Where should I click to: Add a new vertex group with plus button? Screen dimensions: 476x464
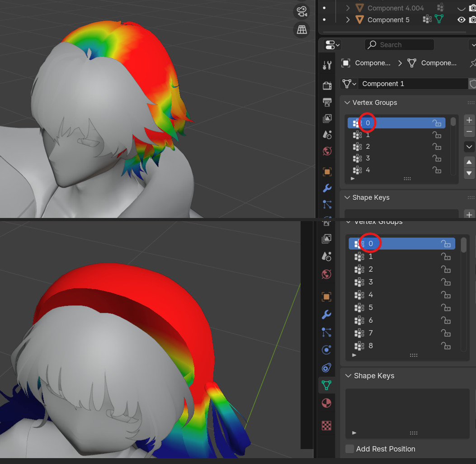coord(469,120)
